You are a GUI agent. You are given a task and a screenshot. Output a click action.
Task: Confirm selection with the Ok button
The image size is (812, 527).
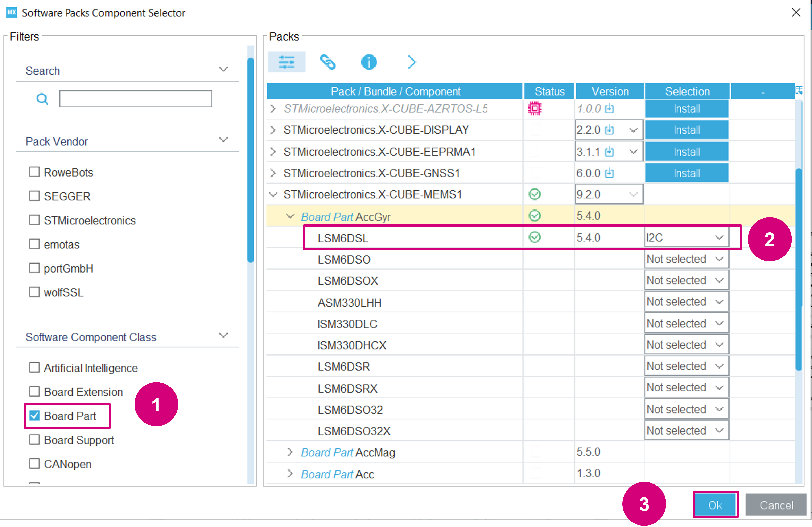tap(716, 505)
